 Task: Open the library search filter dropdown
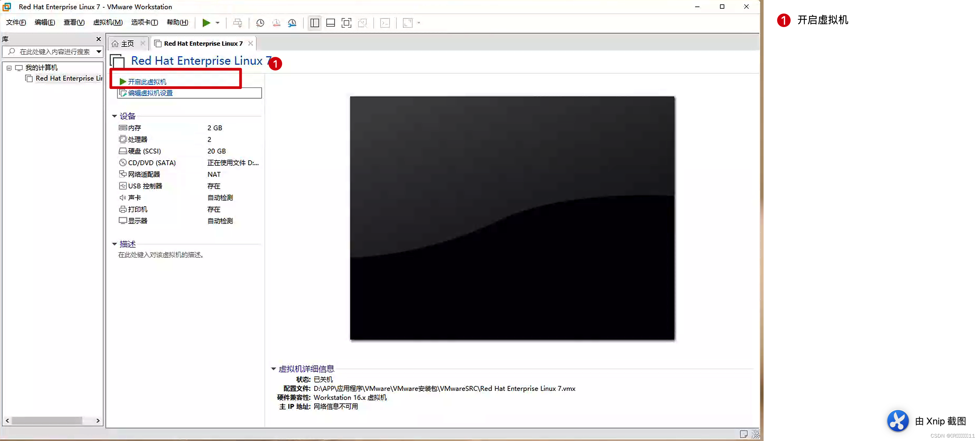pyautogui.click(x=98, y=51)
